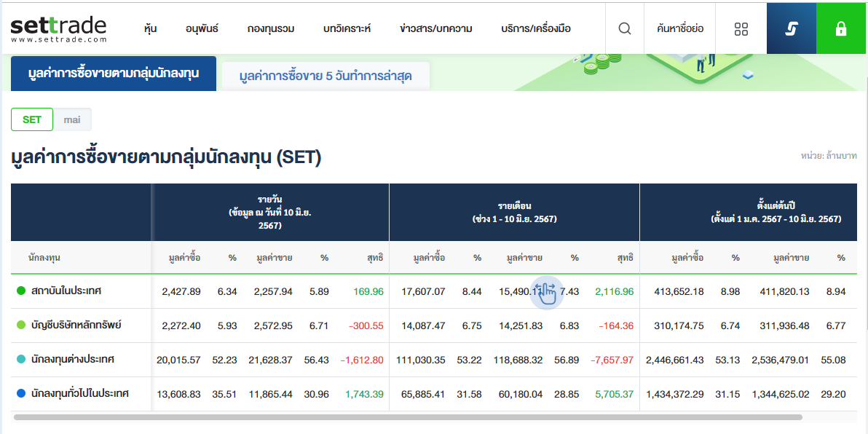
Task: Click the horizontal swipe hand icon
Action: pyautogui.click(x=546, y=292)
